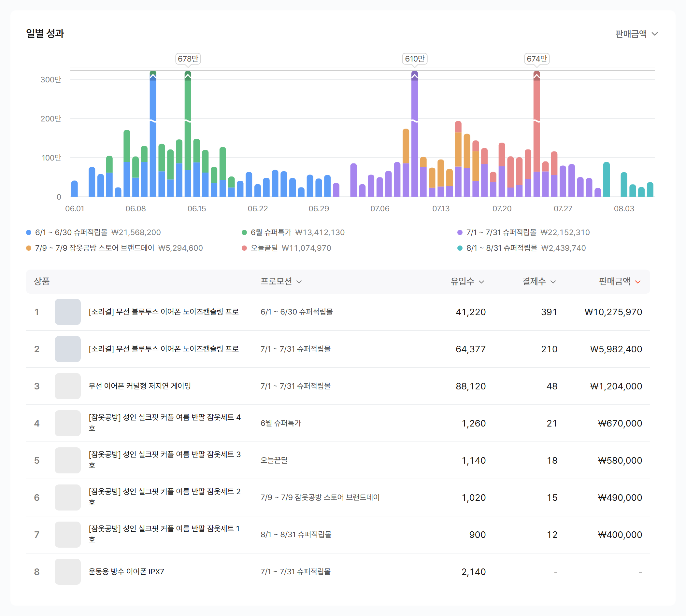686x616 pixels.
Task: Sort the table by 결제수 column
Action: (539, 281)
